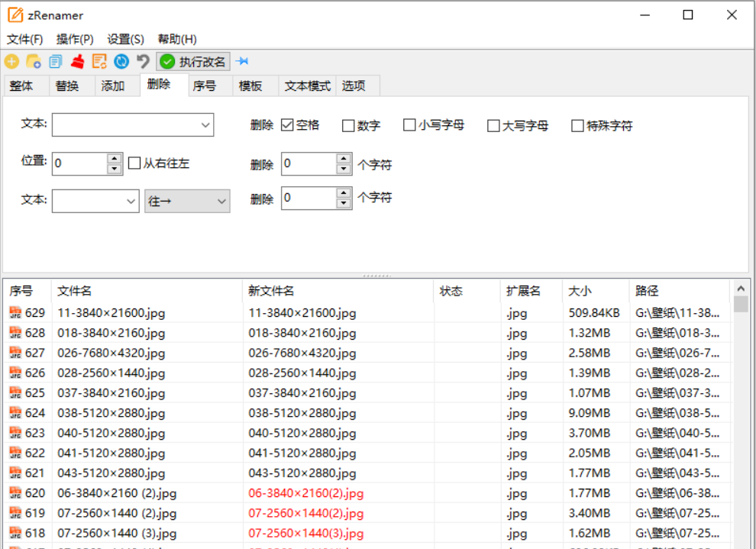Image resolution: width=756 pixels, height=549 pixels.
Task: Click 执行改名 execute rename button
Action: click(193, 62)
